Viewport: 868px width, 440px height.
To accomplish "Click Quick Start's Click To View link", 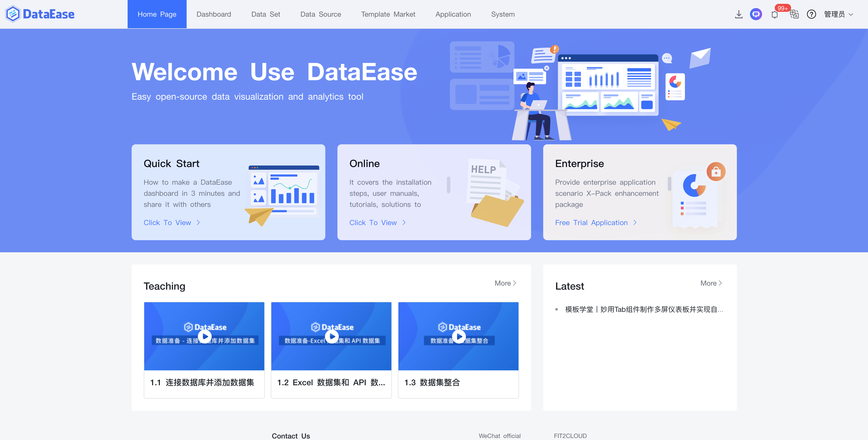I will (x=171, y=223).
